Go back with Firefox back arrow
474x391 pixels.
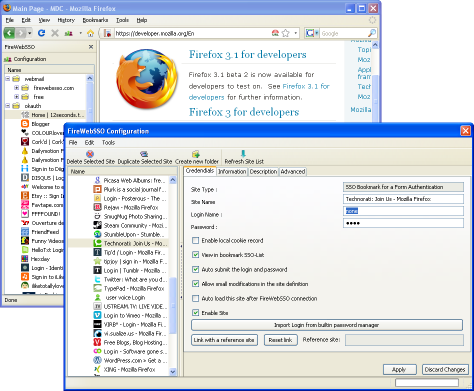9,33
